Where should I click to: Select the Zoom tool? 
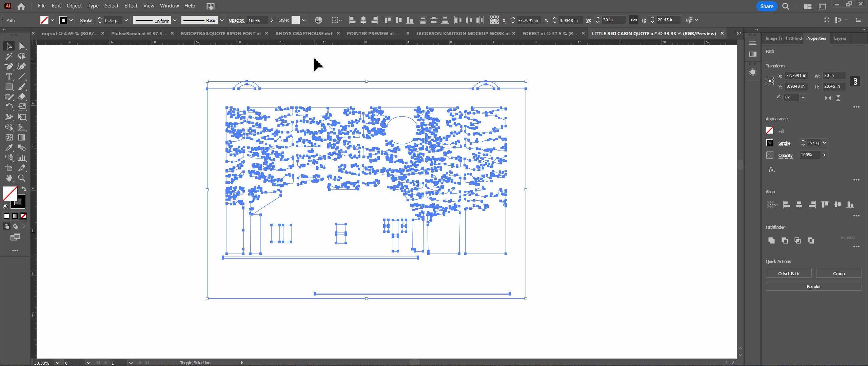click(22, 178)
